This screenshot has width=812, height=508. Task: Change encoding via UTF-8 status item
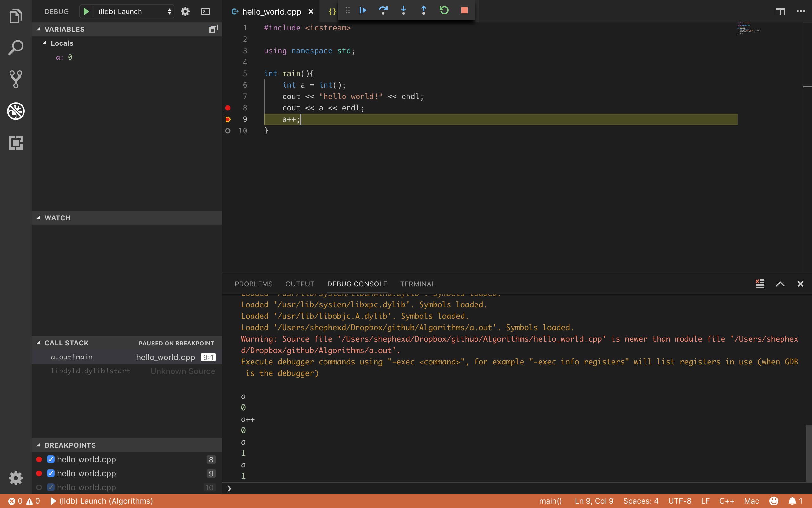tap(679, 501)
